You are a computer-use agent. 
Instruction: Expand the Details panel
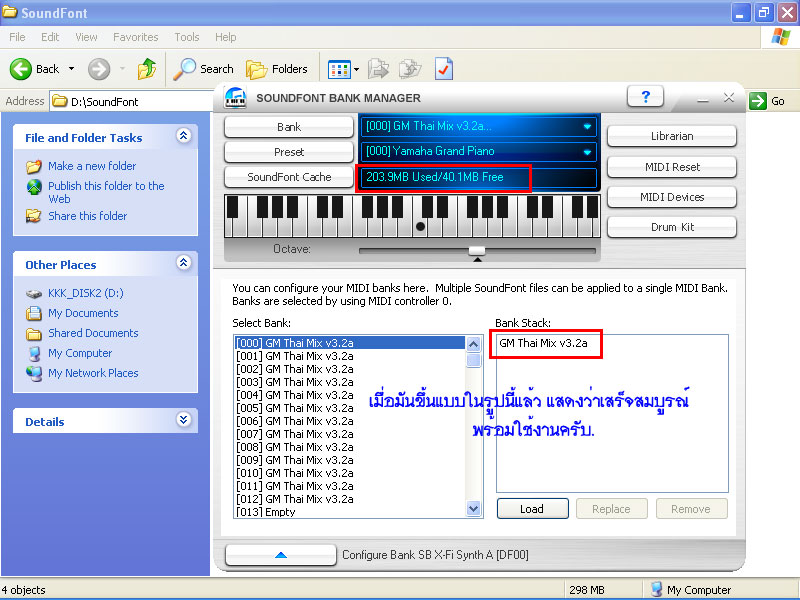184,420
